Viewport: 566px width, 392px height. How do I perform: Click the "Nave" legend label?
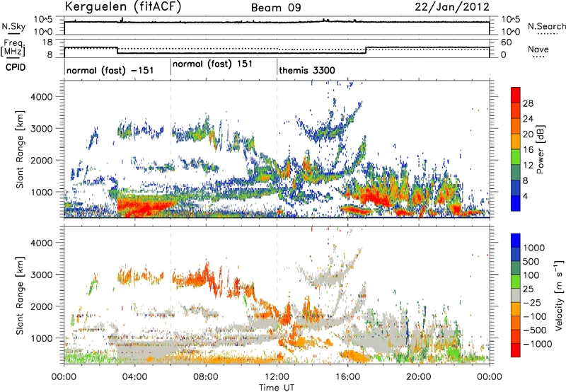point(538,50)
